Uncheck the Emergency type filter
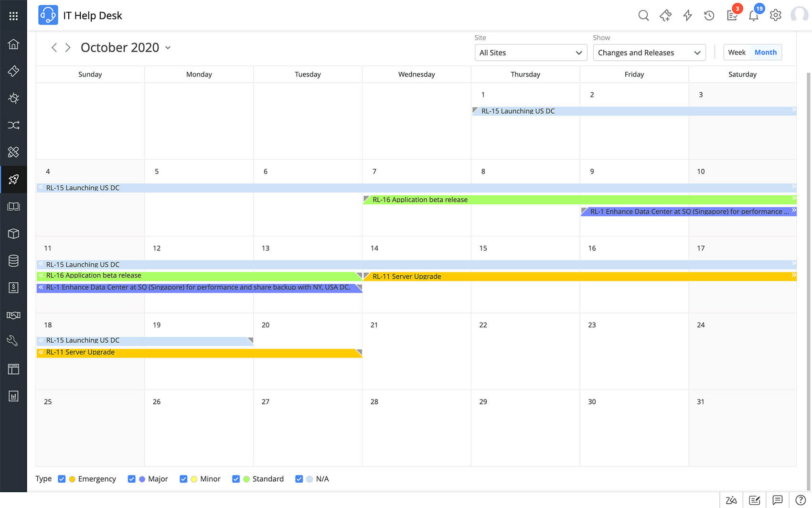Viewport: 812px width, 508px height. tap(62, 478)
